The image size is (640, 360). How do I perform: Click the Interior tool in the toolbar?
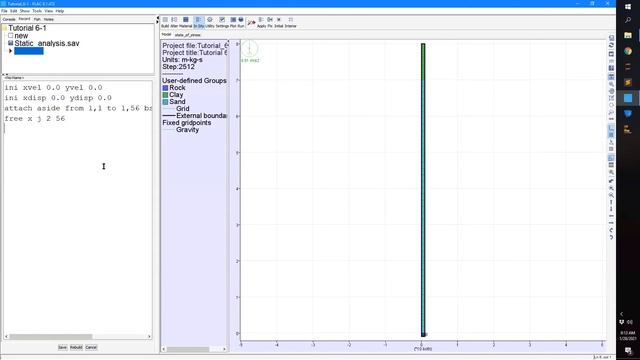(x=291, y=22)
